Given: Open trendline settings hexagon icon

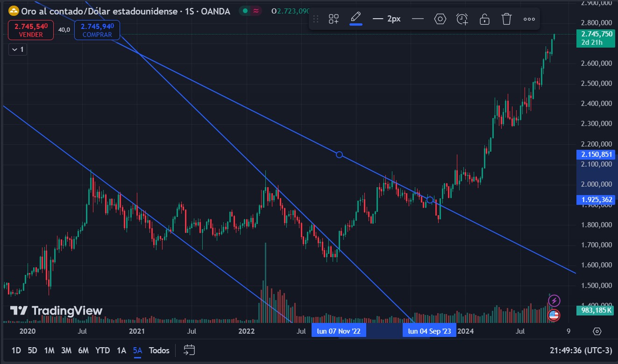Looking at the screenshot, I should pos(440,19).
